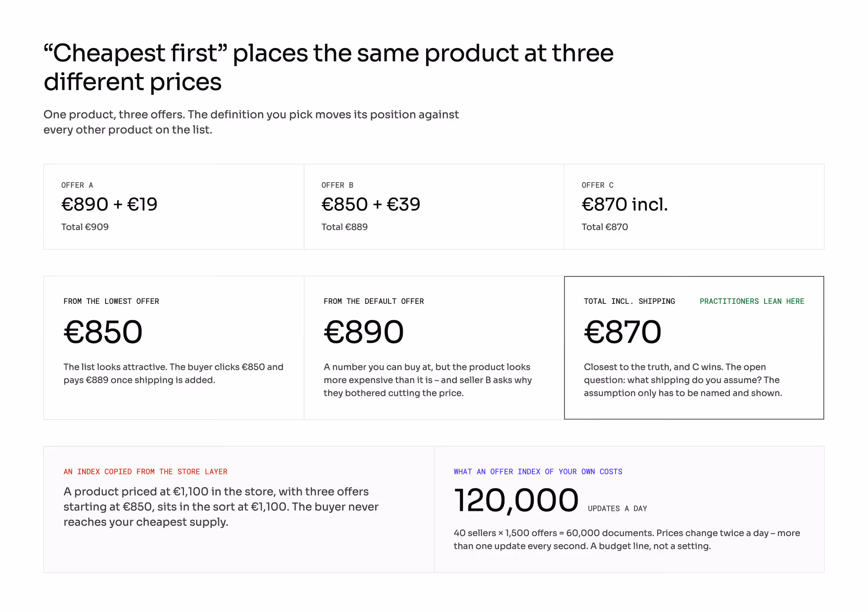Select the TOTAL INCL. SHIPPING label
868x612 pixels.
[x=629, y=301]
